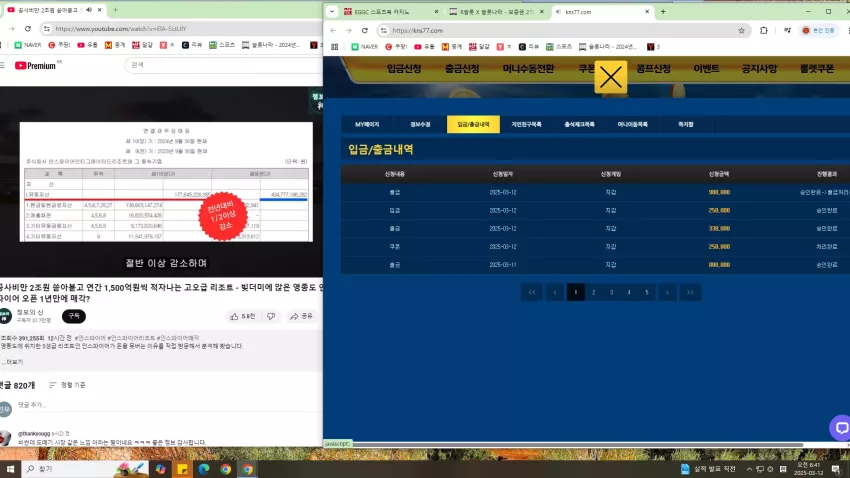
Task: Bookmark kns77.com with the star icon
Action: pyautogui.click(x=742, y=31)
